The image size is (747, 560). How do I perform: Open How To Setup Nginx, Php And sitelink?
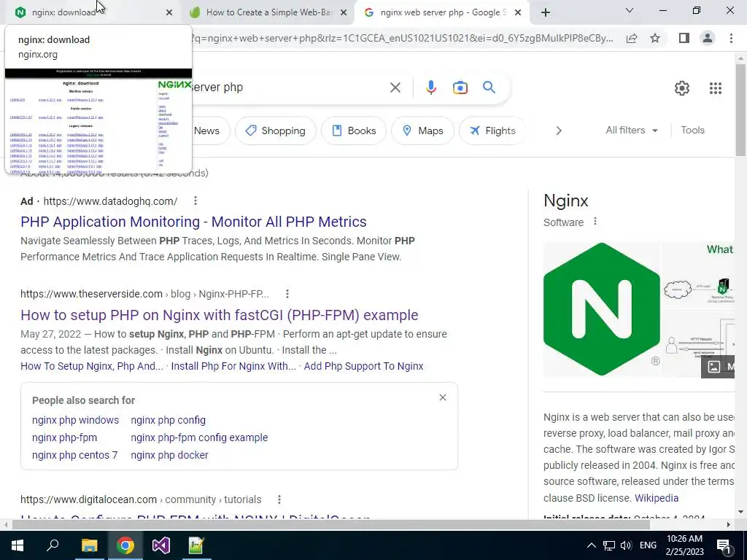tap(91, 366)
